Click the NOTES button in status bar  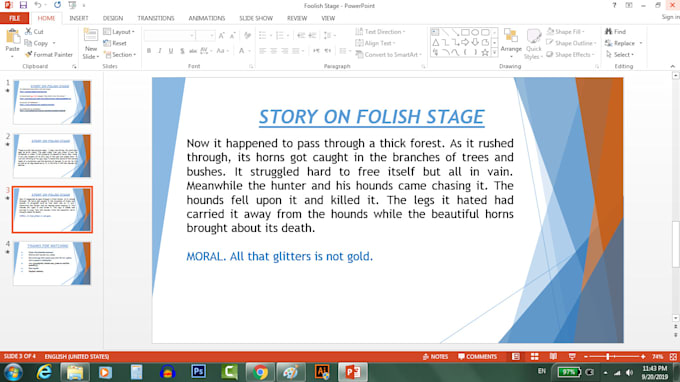435,356
